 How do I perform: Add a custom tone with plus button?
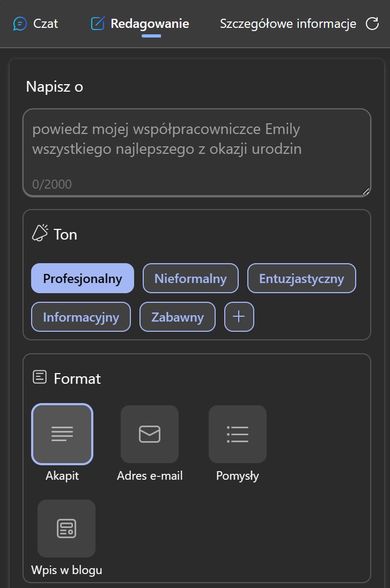click(x=239, y=316)
